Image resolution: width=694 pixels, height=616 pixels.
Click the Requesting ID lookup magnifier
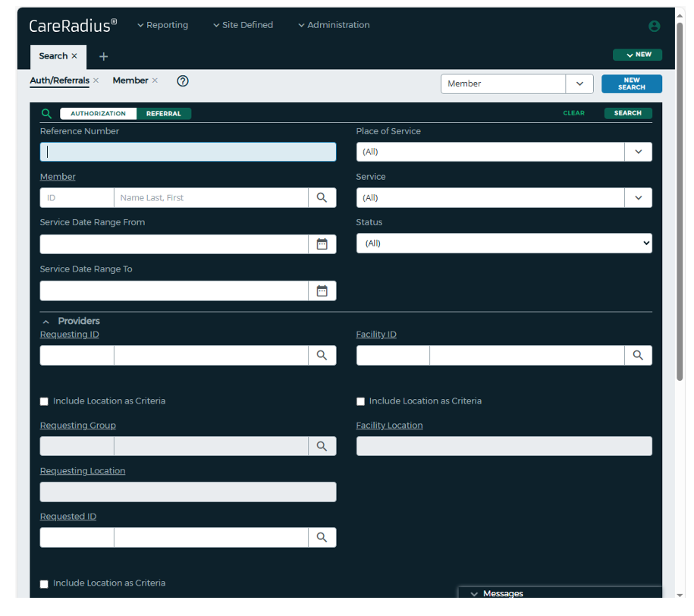322,355
